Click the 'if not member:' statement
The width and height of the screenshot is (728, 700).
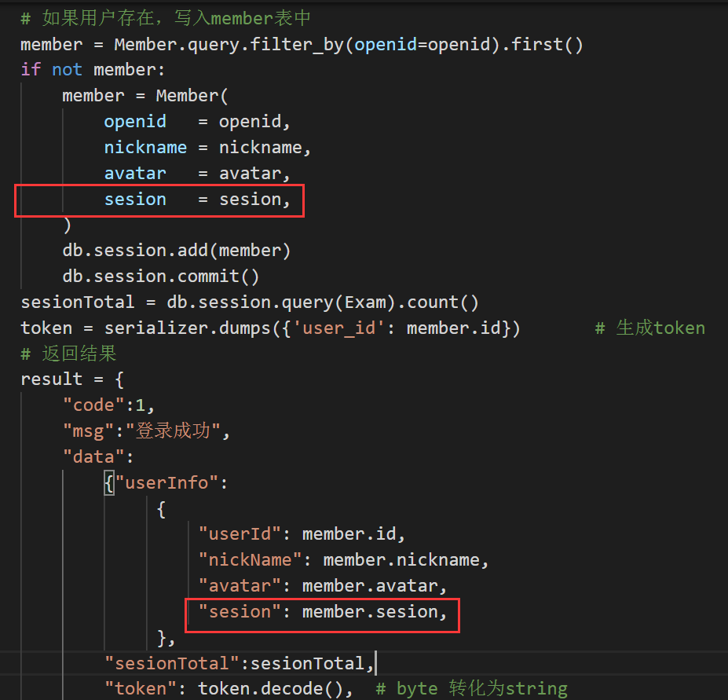click(x=93, y=70)
